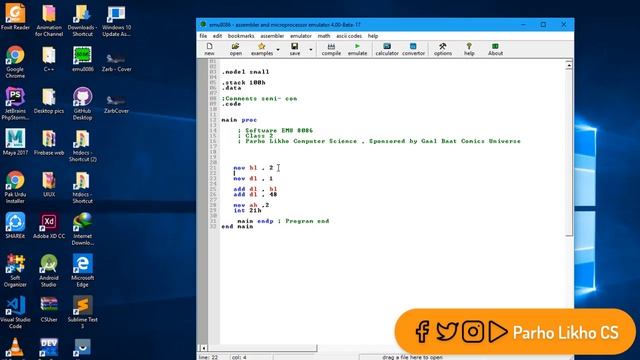Click the 'int 21h' code line
Viewport: 640px width, 360px height.
point(247,211)
